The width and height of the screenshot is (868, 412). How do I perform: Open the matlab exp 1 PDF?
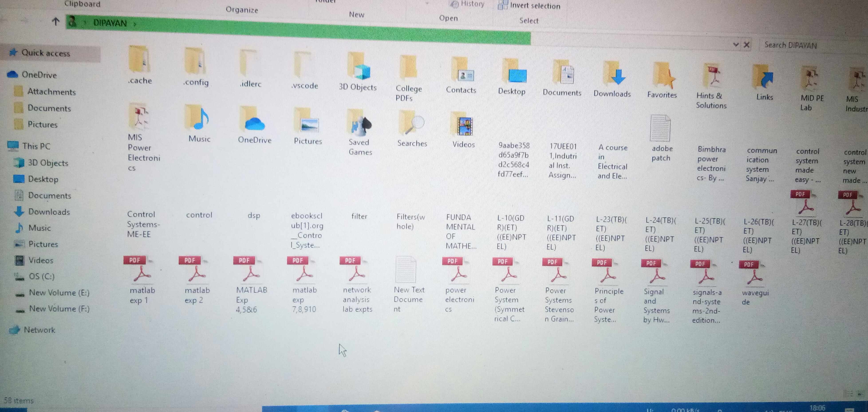click(139, 271)
